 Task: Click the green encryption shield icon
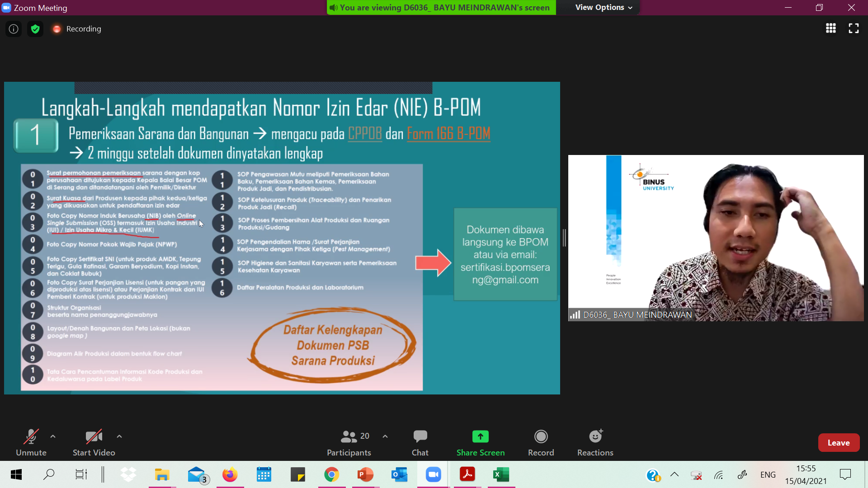tap(35, 29)
